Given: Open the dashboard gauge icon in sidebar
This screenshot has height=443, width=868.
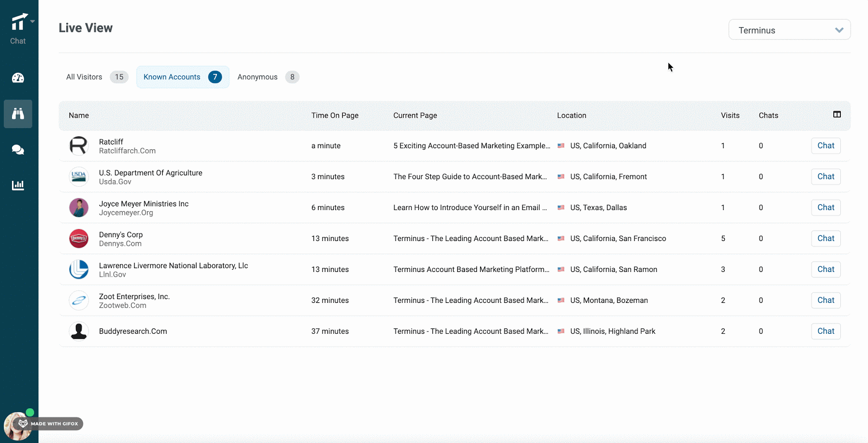Looking at the screenshot, I should [x=18, y=78].
